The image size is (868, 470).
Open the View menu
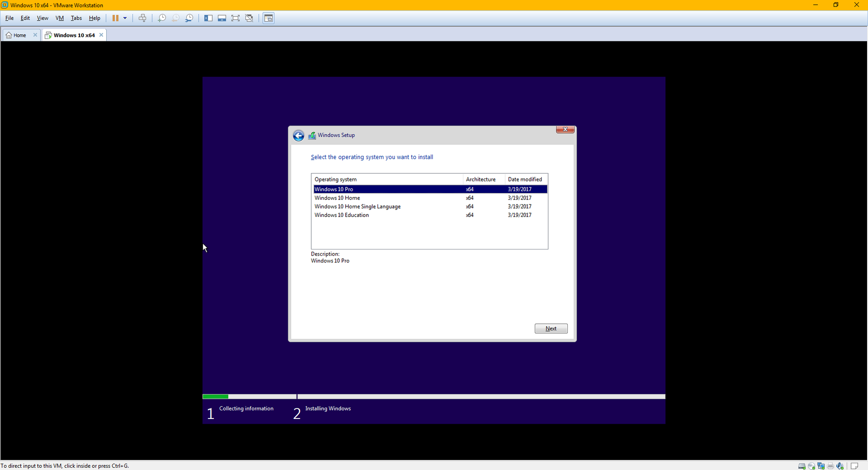(42, 18)
